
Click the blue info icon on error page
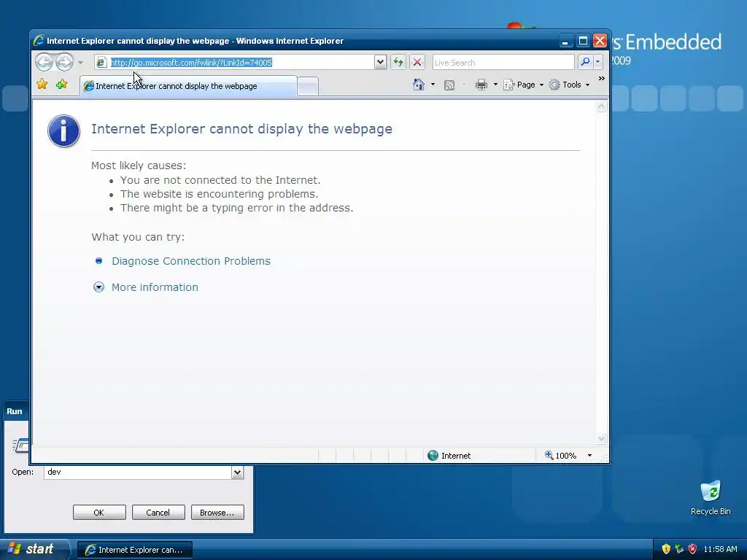click(x=64, y=131)
